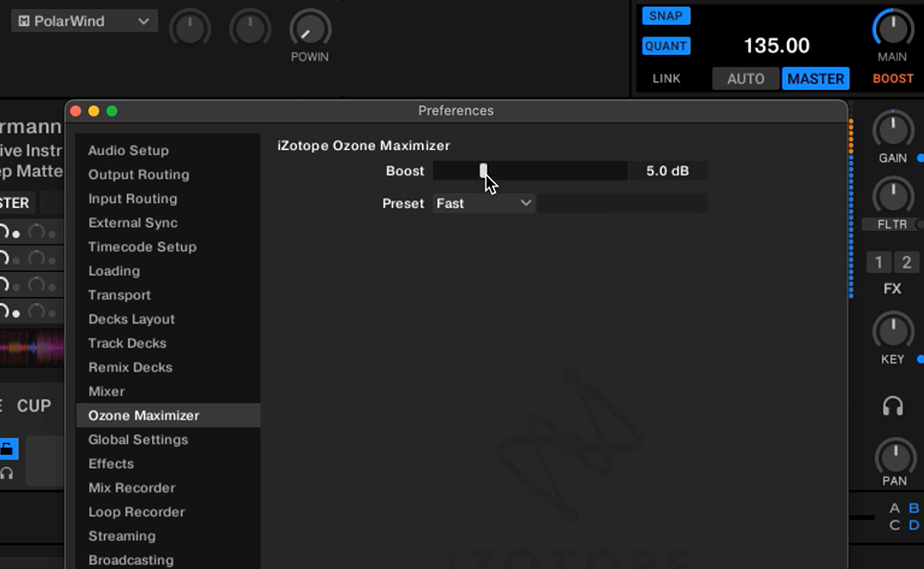Click the KEY knob
Image resolution: width=924 pixels, height=569 pixels.
pyautogui.click(x=893, y=331)
